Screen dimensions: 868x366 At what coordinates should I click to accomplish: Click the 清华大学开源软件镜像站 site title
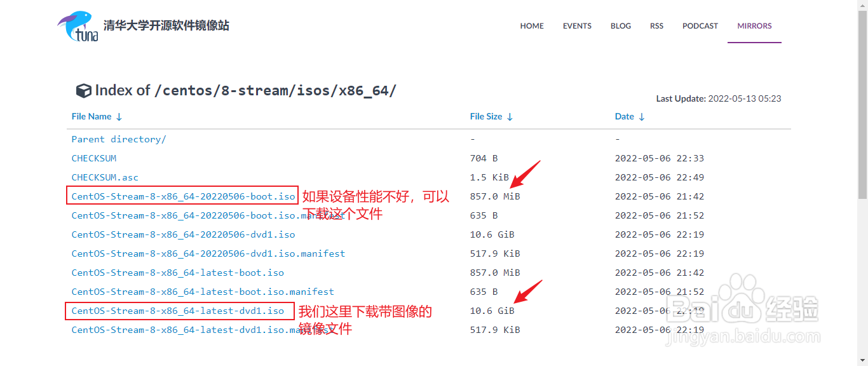166,25
